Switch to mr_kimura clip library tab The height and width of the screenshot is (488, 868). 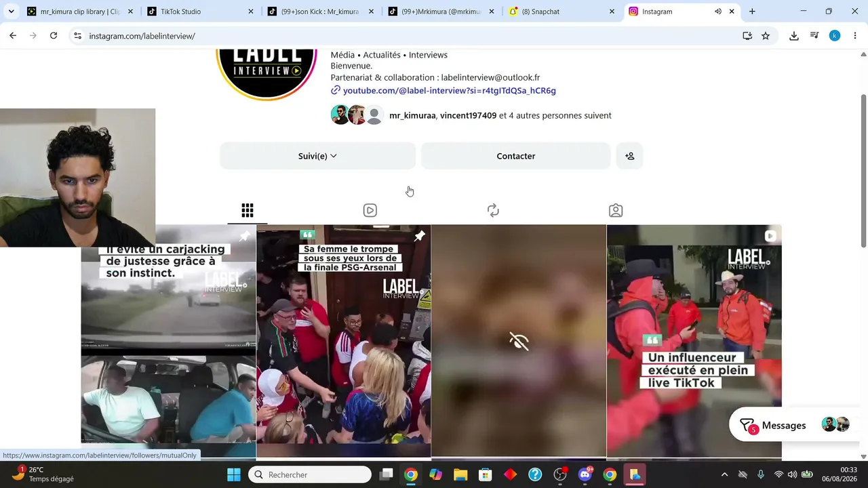[80, 12]
